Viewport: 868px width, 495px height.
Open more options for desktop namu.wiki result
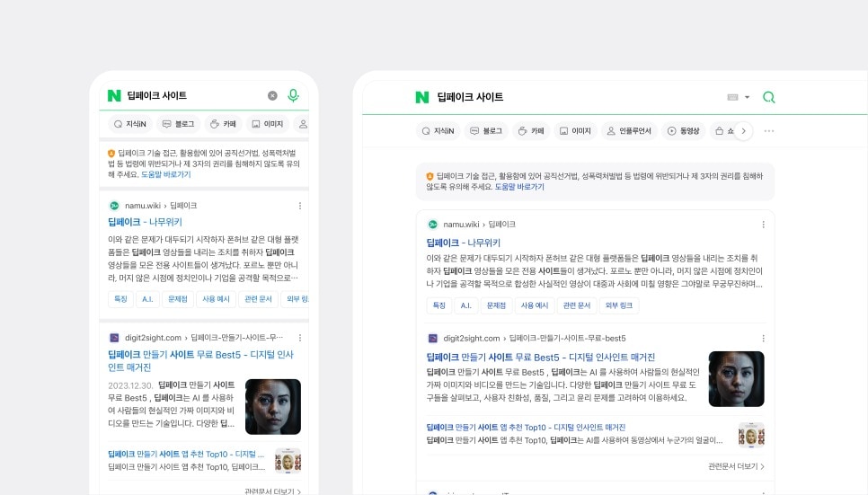(764, 225)
